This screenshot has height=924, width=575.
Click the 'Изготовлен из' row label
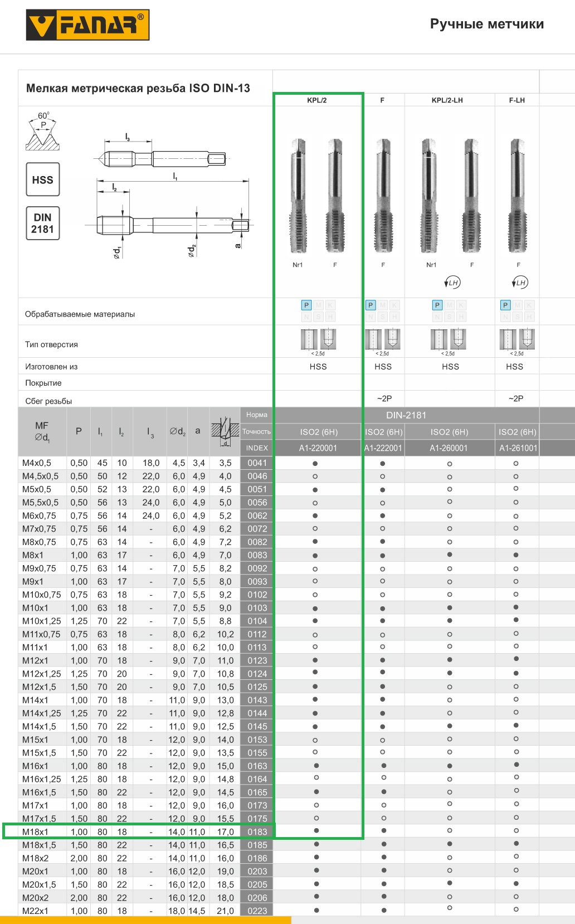coord(51,367)
